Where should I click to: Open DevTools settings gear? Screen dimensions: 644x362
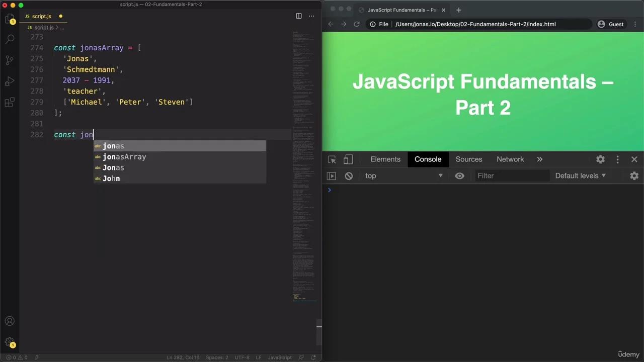coord(600,159)
